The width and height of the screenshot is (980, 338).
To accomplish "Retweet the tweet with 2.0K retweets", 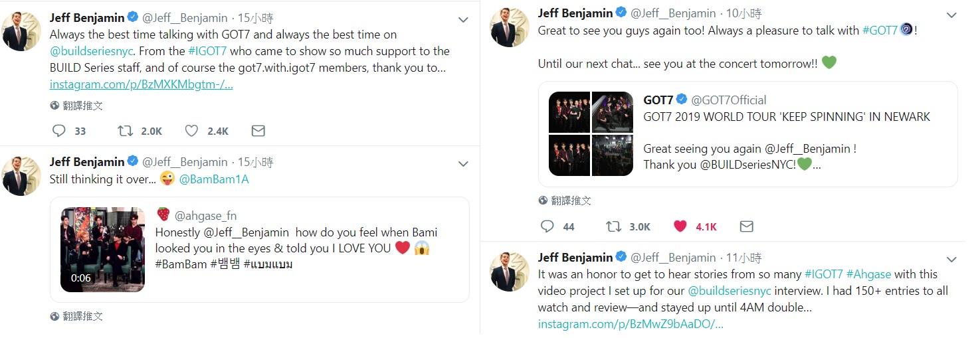I will pyautogui.click(x=125, y=131).
